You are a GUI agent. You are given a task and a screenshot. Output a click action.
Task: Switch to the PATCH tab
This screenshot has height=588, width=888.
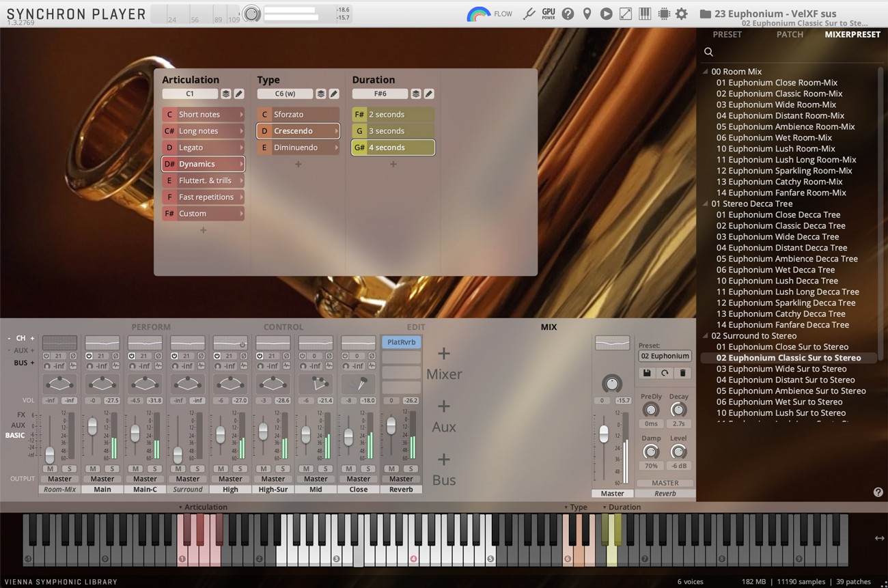(790, 34)
